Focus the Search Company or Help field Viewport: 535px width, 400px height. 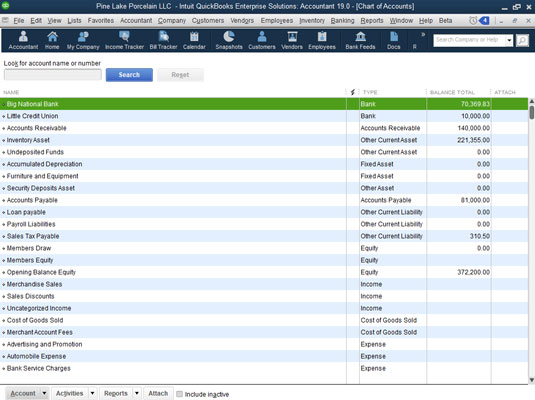(x=469, y=40)
